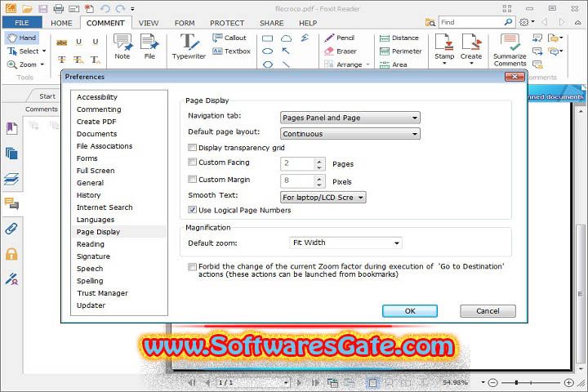The width and height of the screenshot is (588, 392).
Task: Click the zoom in plus button
Action: click(569, 383)
